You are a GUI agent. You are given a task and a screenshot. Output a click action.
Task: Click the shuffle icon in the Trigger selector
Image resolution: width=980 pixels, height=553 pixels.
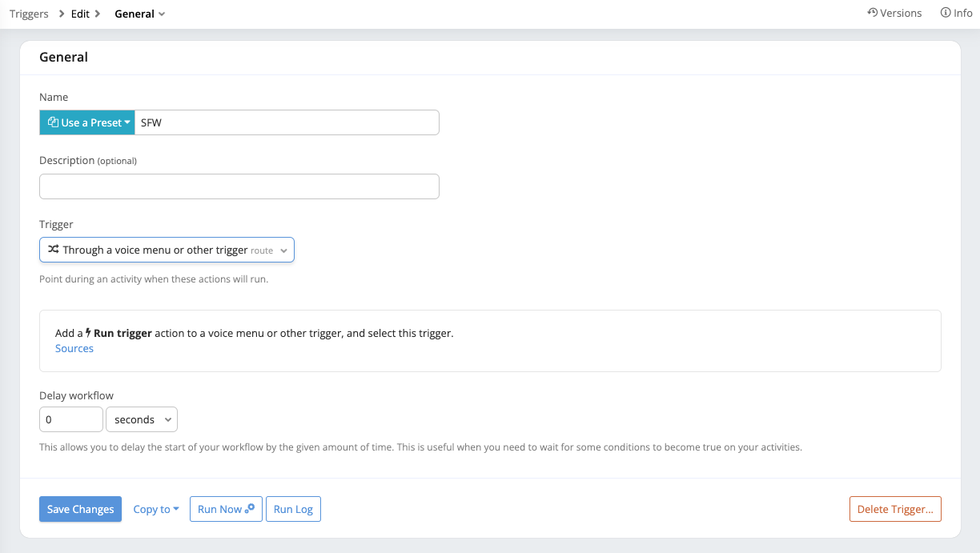click(x=53, y=250)
